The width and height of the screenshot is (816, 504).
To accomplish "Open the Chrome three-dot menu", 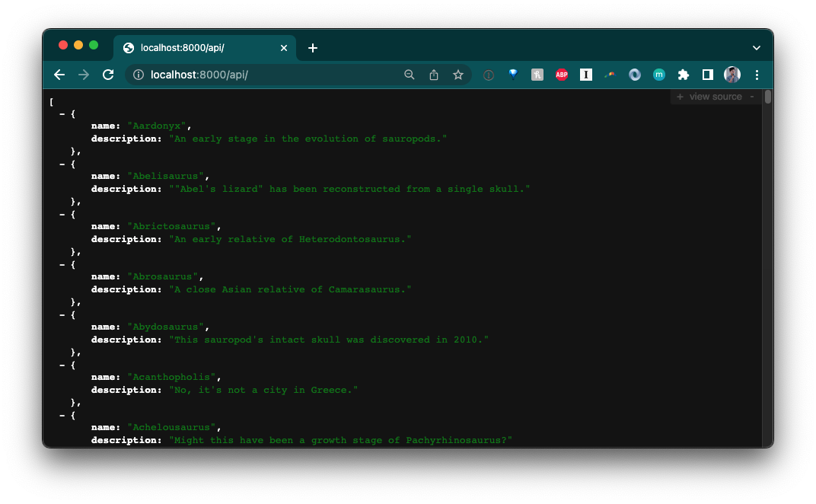I will pyautogui.click(x=756, y=75).
